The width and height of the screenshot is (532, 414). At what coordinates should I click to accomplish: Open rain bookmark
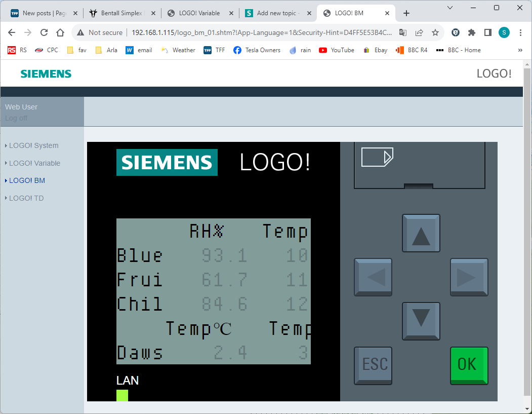click(300, 50)
